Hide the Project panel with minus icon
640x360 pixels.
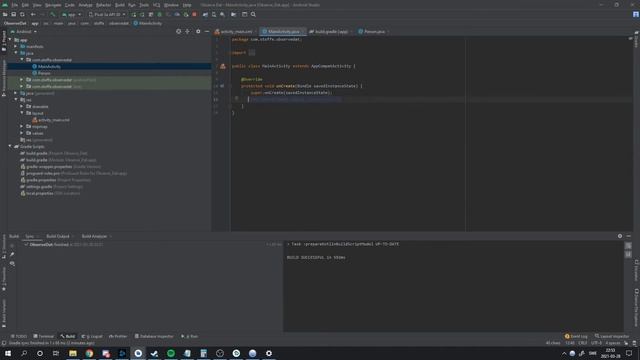pyautogui.click(x=207, y=31)
